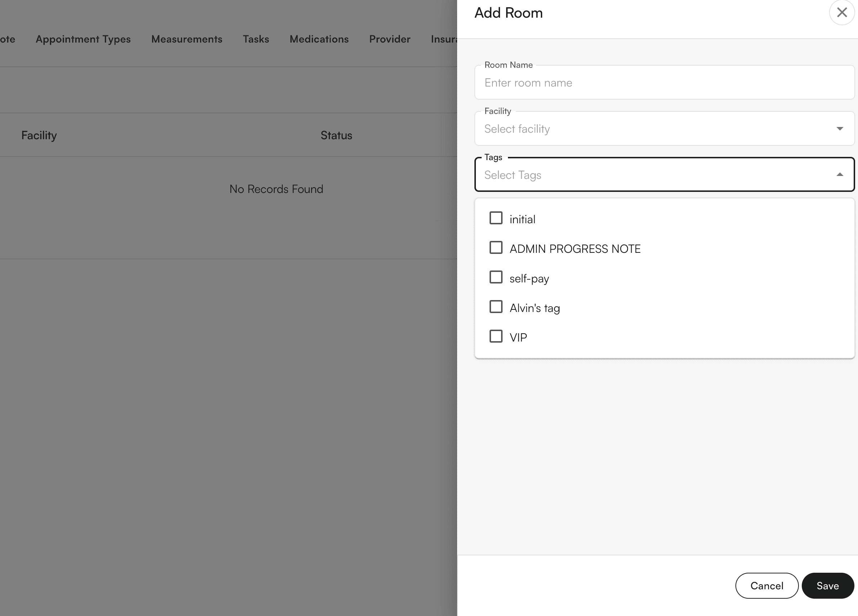
Task: Click the Status column header
Action: tap(336, 135)
